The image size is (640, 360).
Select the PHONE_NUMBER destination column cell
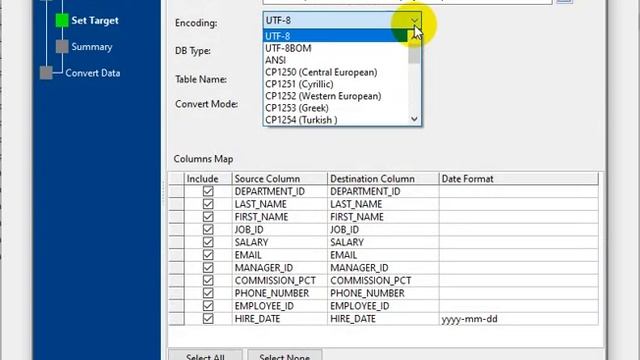pos(383,293)
